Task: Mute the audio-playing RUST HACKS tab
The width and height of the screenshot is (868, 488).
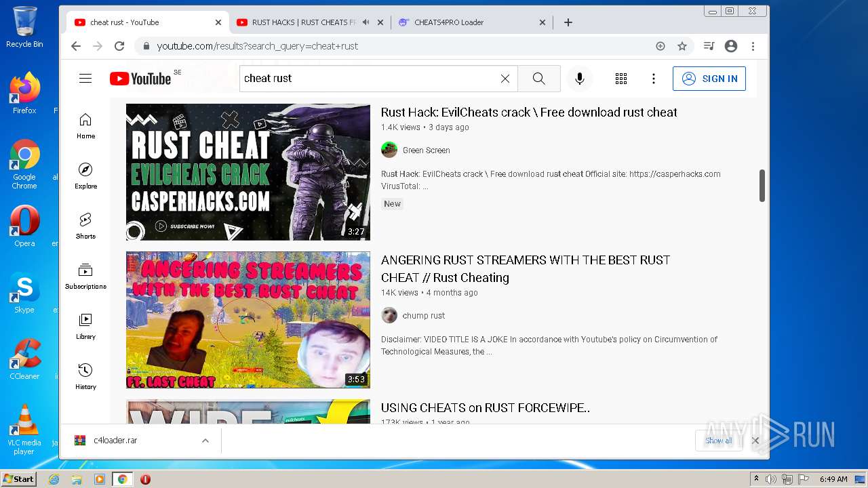Action: coord(366,22)
